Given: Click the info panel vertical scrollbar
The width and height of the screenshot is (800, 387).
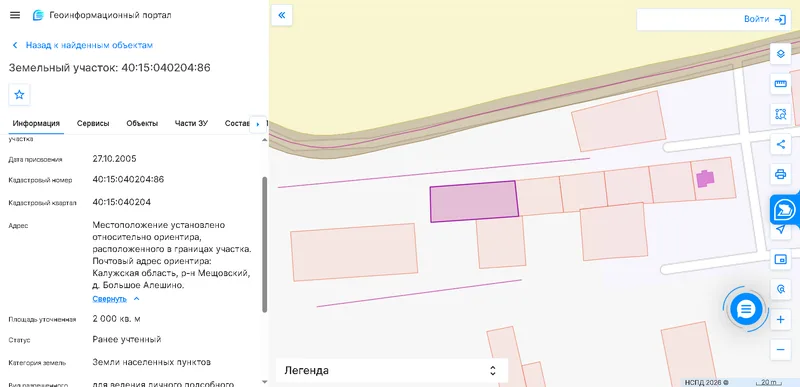Looking at the screenshot, I should [264, 245].
